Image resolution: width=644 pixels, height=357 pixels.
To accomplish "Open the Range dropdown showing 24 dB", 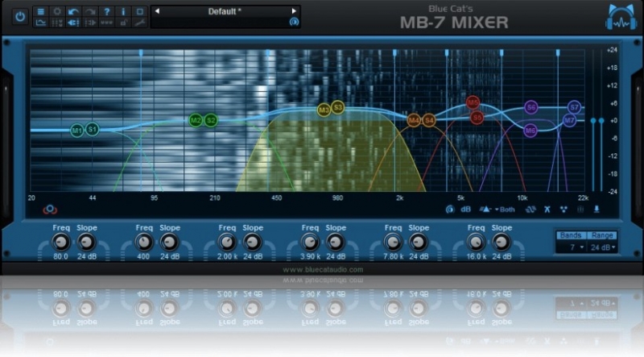I will pos(602,247).
